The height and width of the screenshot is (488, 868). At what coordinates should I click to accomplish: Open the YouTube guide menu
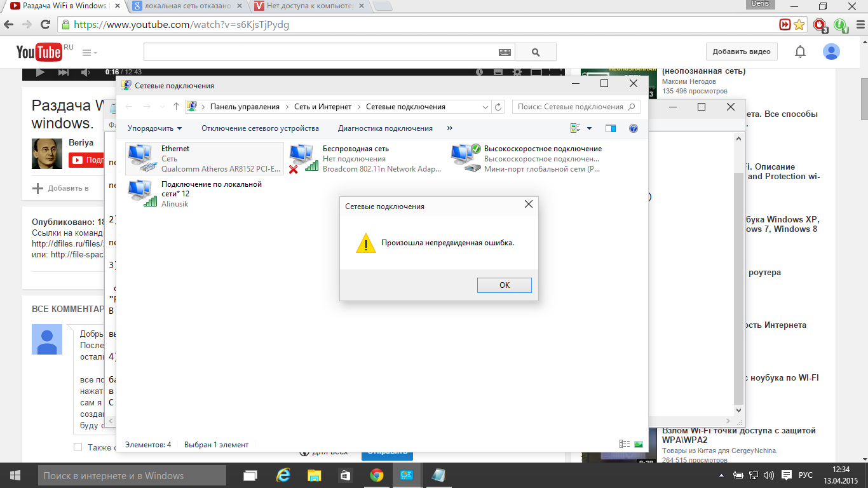(x=89, y=52)
